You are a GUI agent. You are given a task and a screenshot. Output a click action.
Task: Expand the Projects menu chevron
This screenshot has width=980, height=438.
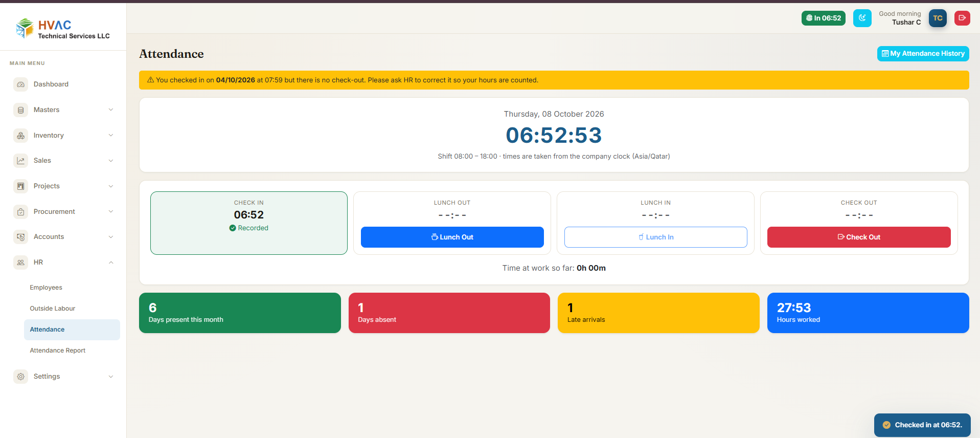click(111, 186)
